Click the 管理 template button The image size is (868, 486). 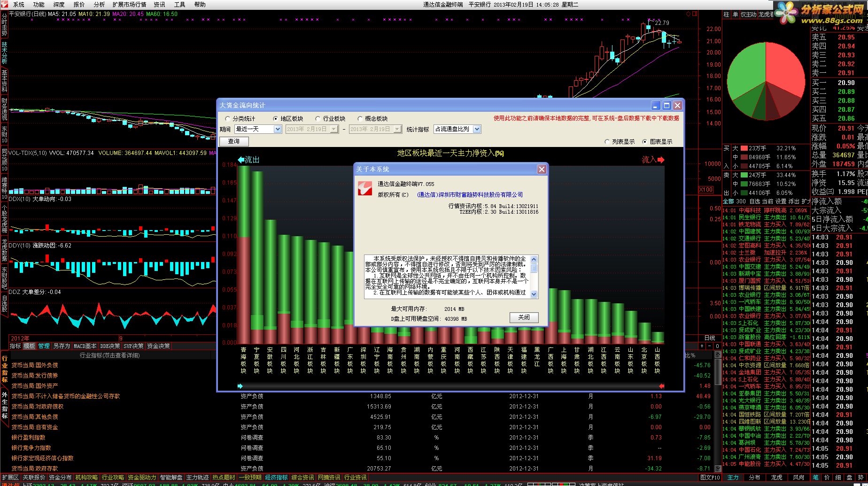[44, 346]
